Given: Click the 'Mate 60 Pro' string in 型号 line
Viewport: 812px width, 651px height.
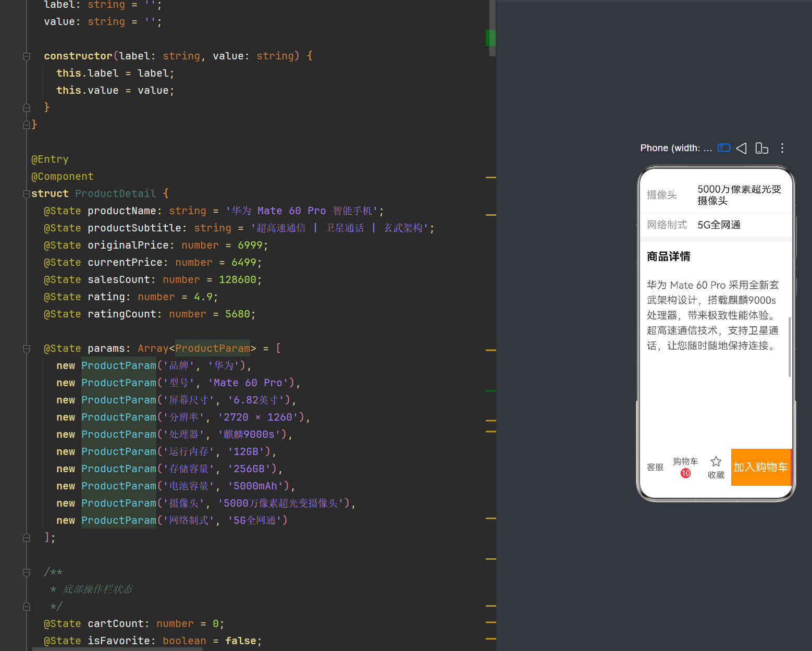Looking at the screenshot, I should pos(248,383).
